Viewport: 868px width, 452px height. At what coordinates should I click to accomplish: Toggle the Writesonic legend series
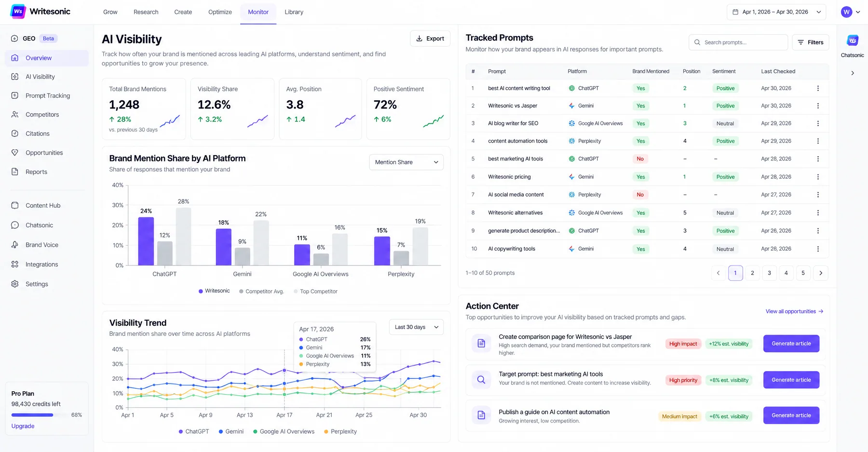[214, 291]
